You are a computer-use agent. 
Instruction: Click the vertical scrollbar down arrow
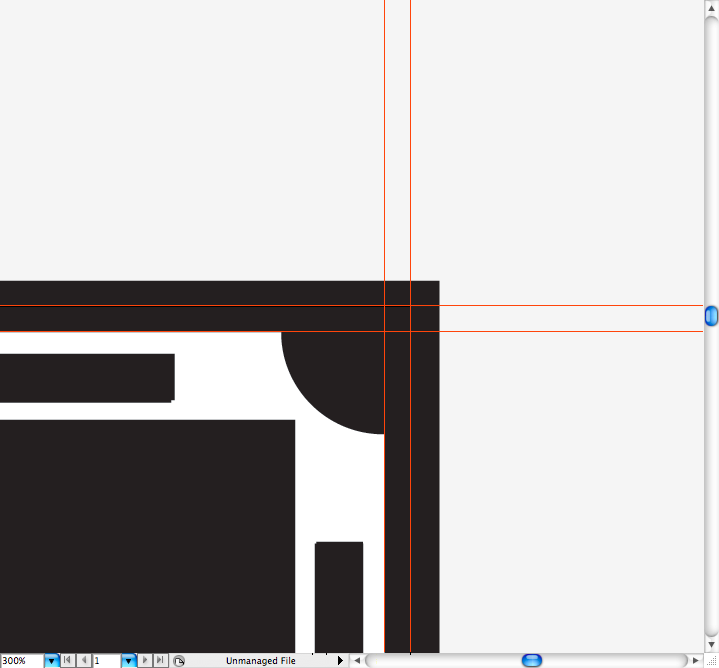(x=711, y=645)
